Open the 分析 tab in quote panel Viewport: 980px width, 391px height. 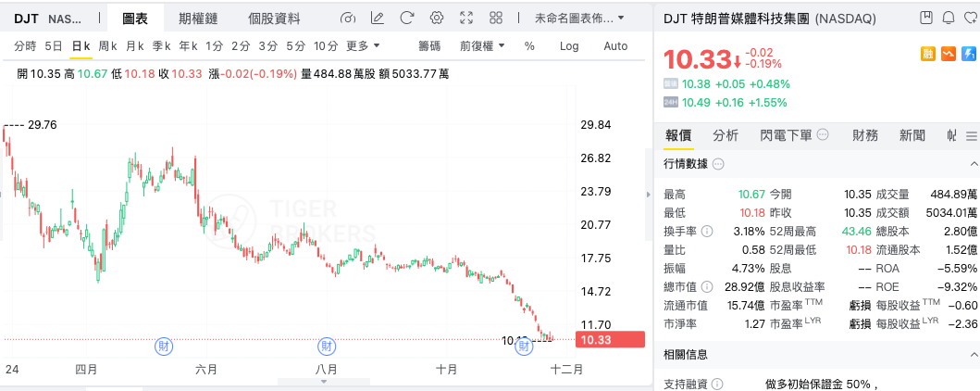pos(726,135)
